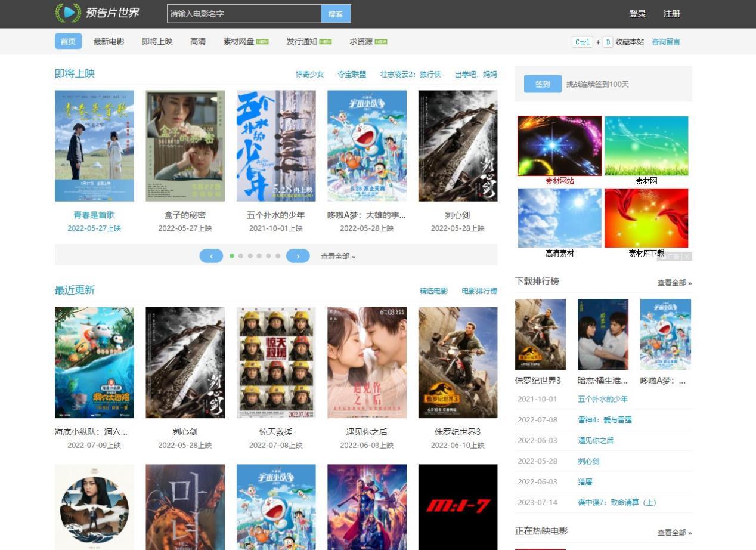Screen dimensions: 756x550
Task: Open 碟中谍7：致命清算（上） in ranking list
Action: [x=617, y=502]
